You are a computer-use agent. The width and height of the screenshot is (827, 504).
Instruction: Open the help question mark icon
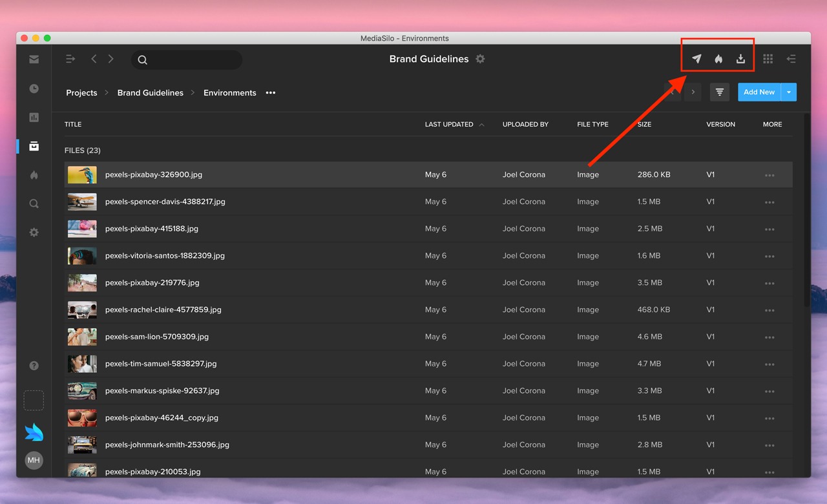tap(34, 366)
